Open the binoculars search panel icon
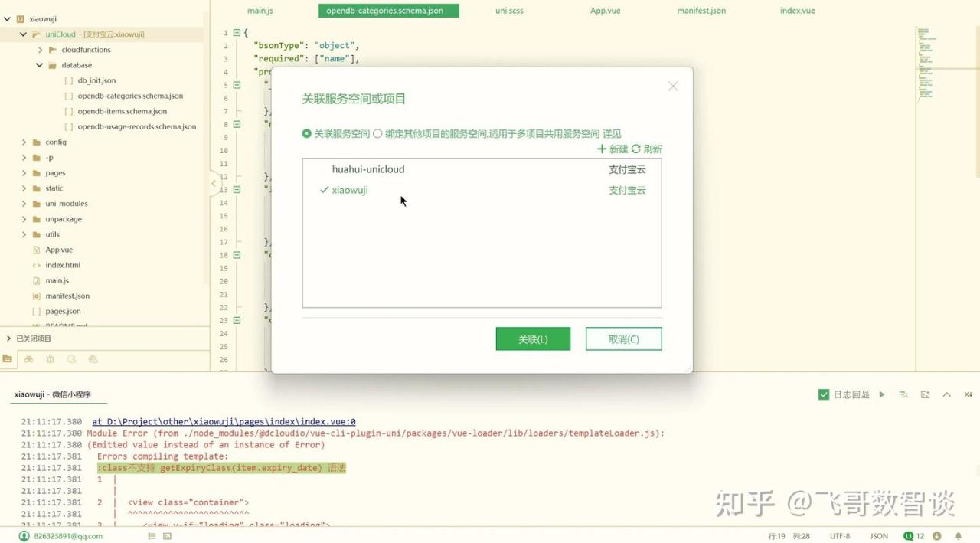The image size is (980, 543). tap(29, 359)
